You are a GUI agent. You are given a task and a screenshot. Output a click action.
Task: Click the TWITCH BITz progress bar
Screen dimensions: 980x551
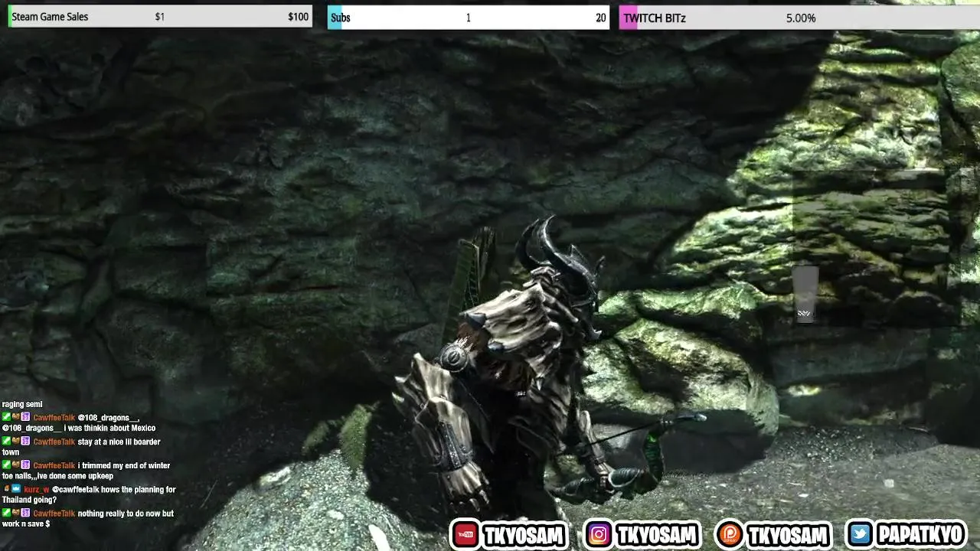click(799, 18)
